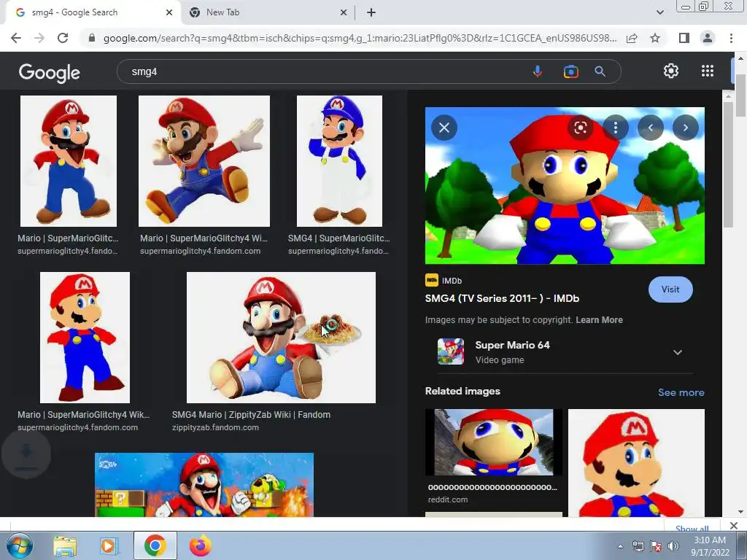747x560 pixels.
Task: Bookmark this page with the star icon
Action: pyautogui.click(x=655, y=38)
